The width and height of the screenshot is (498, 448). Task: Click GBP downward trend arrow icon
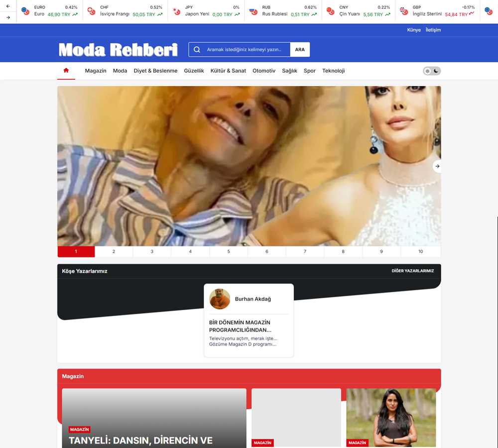coord(472,13)
